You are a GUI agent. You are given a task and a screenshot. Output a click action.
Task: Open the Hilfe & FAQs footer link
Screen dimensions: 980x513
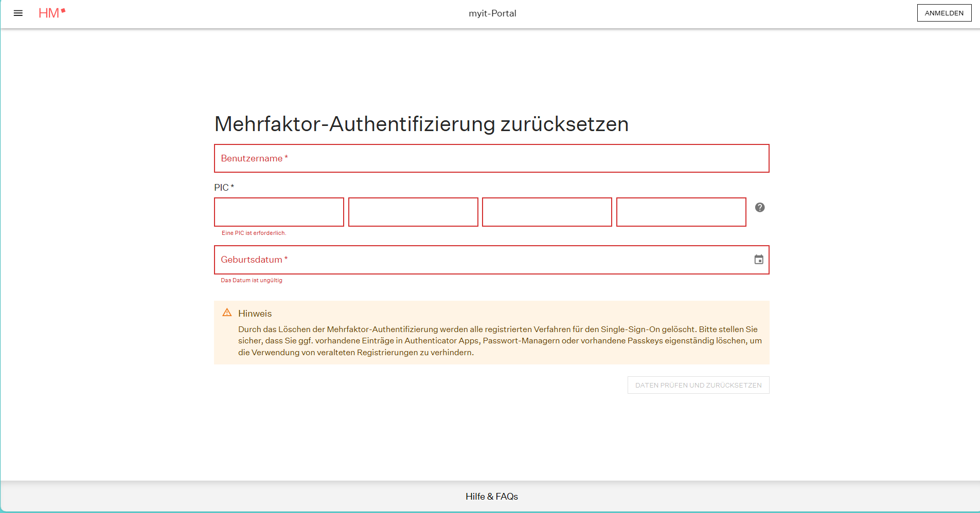point(491,497)
